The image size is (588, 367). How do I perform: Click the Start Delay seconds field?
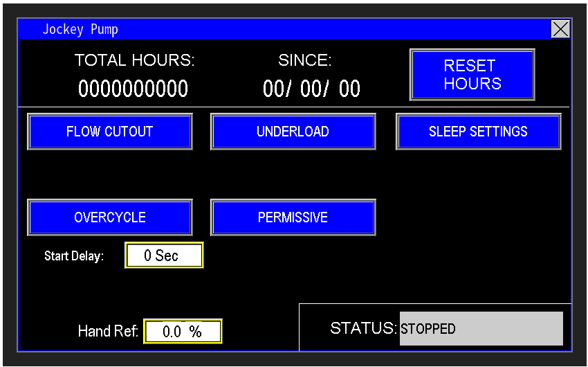(x=164, y=256)
